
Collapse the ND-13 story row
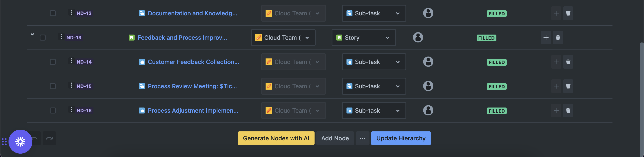click(x=32, y=34)
